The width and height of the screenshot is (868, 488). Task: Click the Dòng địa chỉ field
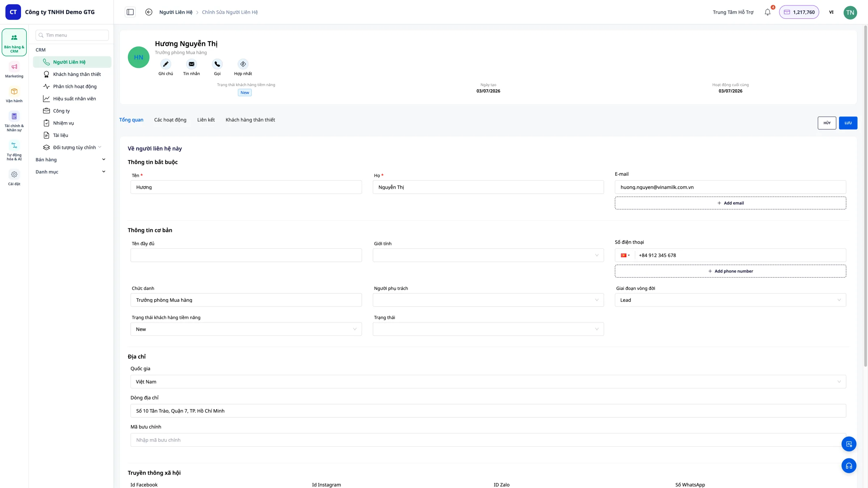(x=488, y=411)
